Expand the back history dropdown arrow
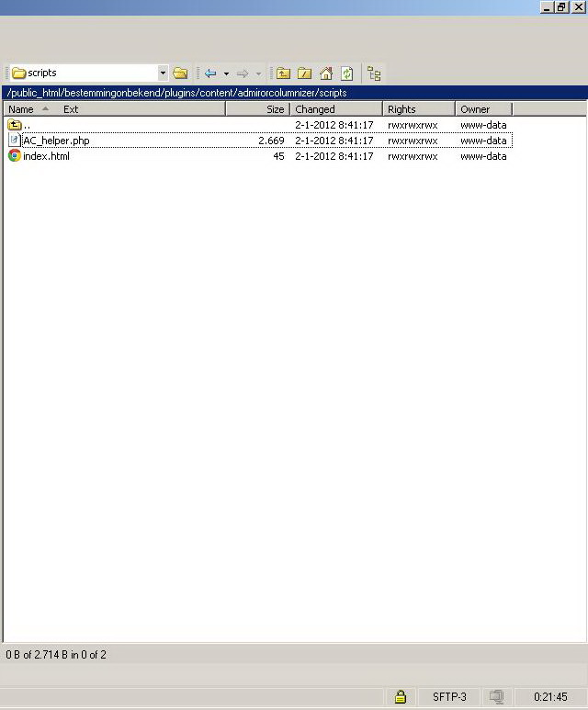588x710 pixels. pyautogui.click(x=226, y=73)
